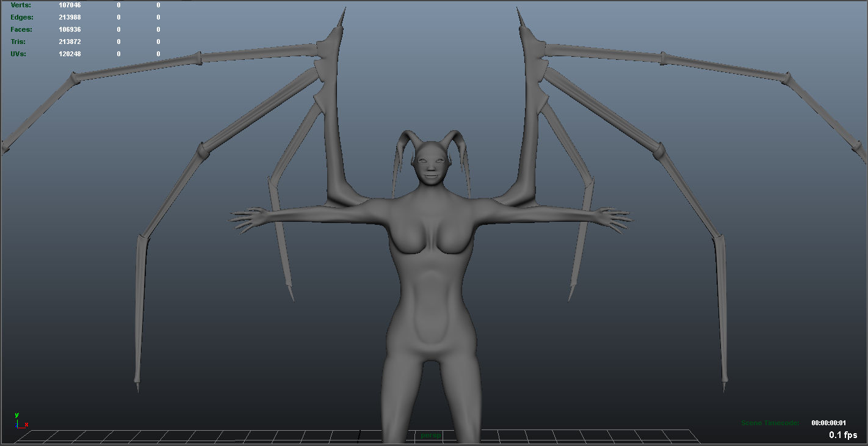Click the X axis of the view gizmo
The width and height of the screenshot is (868, 446).
point(27,423)
